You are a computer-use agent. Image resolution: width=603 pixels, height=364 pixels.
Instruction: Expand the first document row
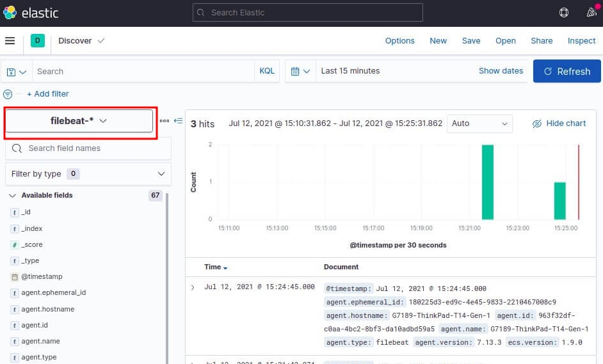[193, 288]
